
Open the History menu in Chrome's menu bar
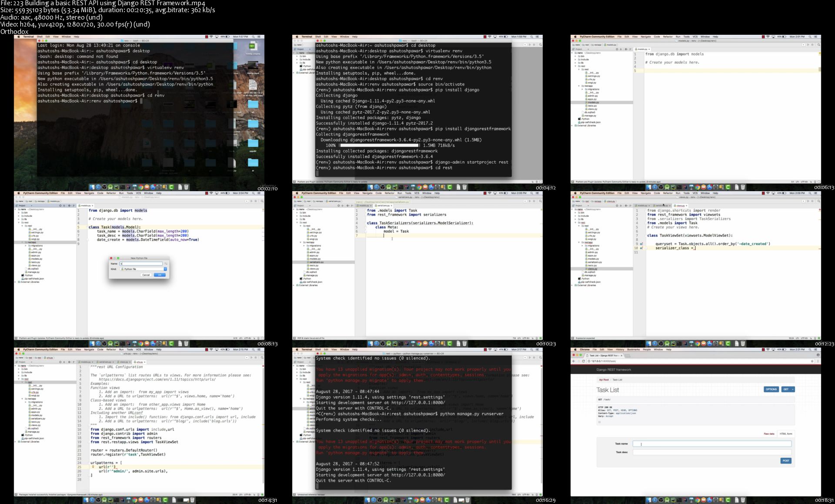click(620, 349)
